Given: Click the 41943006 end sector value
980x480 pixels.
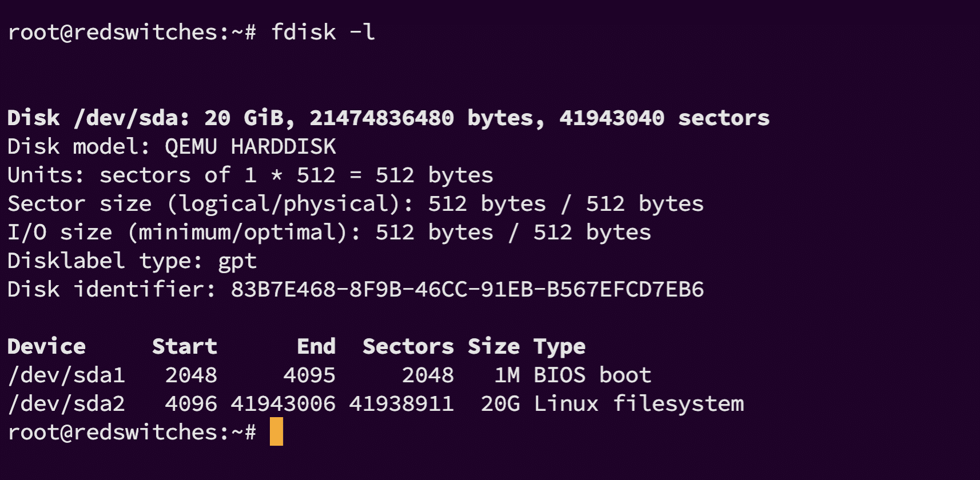Looking at the screenshot, I should tap(283, 404).
